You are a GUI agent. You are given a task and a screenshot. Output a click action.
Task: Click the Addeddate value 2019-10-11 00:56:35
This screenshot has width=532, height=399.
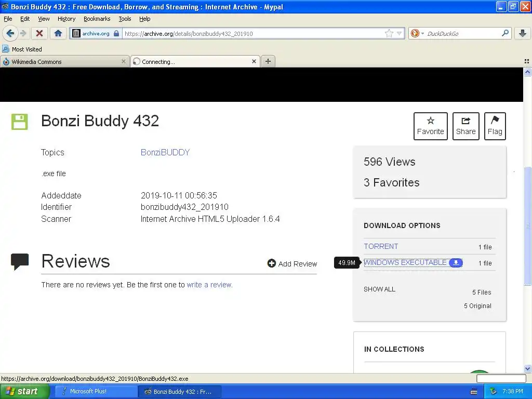coord(179,195)
